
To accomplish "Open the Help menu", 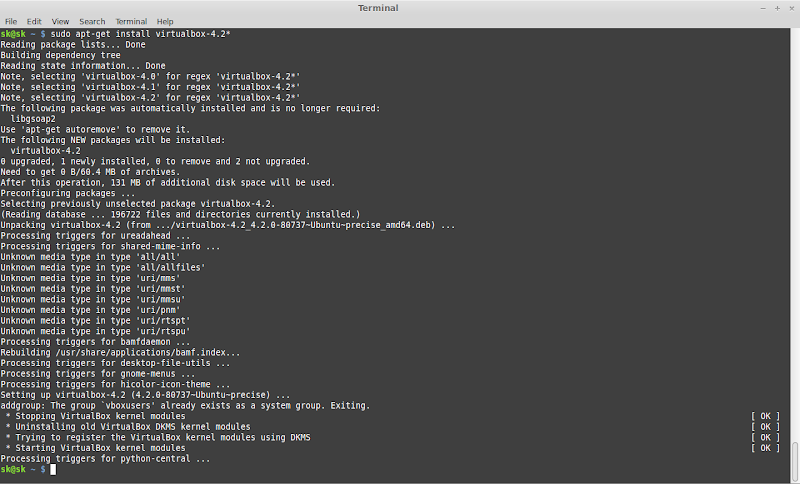I will point(165,21).
